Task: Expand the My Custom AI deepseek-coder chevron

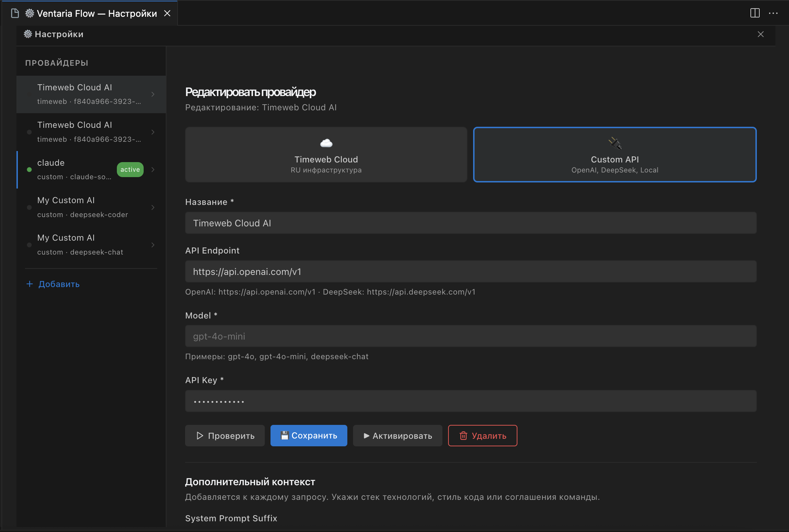Action: 153,207
